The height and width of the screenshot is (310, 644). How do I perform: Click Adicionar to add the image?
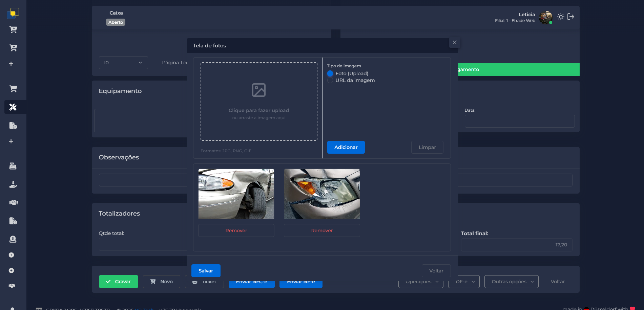[346, 147]
